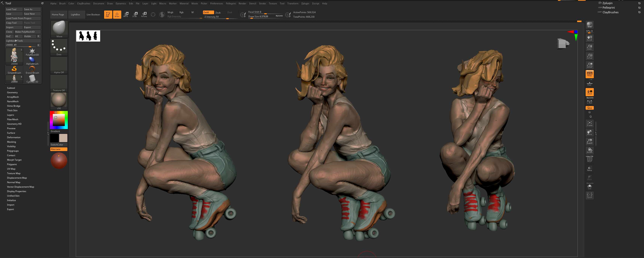
Task: Click the Zoom3D navigation icon
Action: click(x=589, y=142)
